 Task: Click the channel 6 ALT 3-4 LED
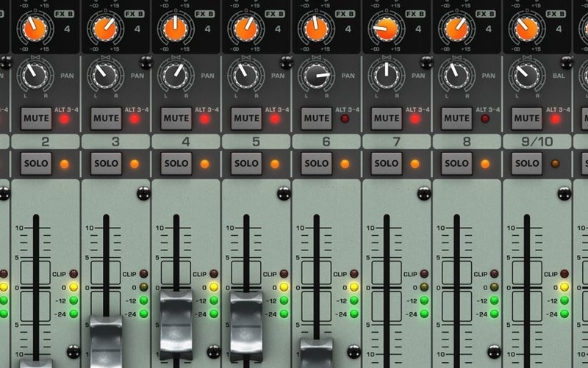pyautogui.click(x=345, y=119)
